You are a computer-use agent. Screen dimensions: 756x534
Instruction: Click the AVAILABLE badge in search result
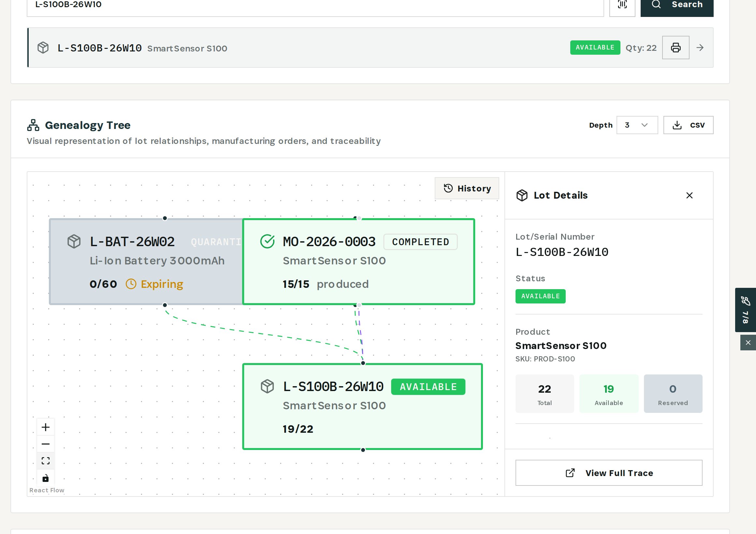pos(595,48)
